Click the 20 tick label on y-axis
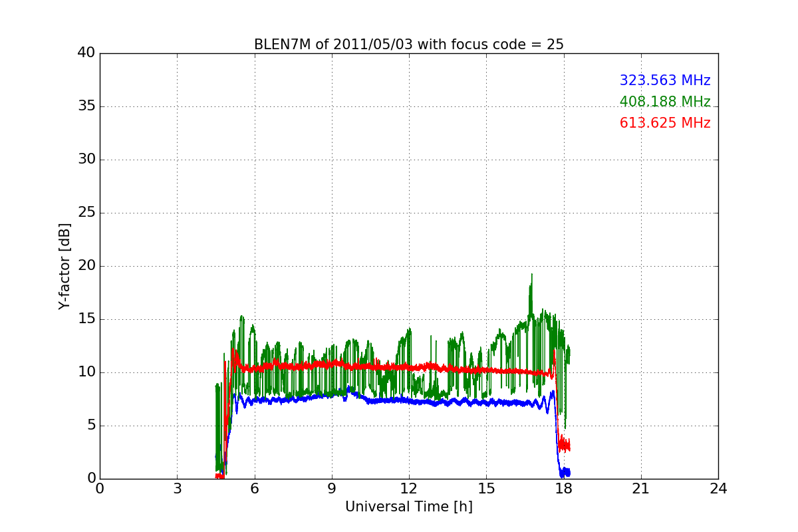This screenshot has width=798, height=532. tap(86, 266)
